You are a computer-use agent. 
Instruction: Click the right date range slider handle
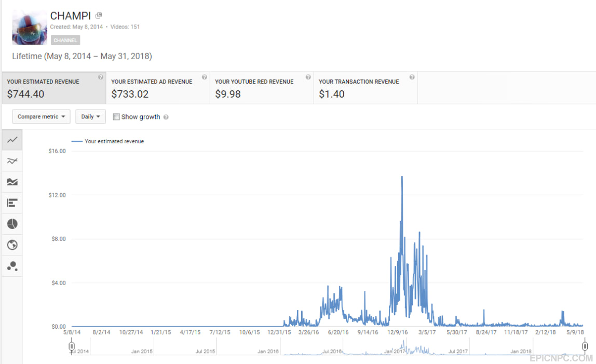tap(585, 346)
